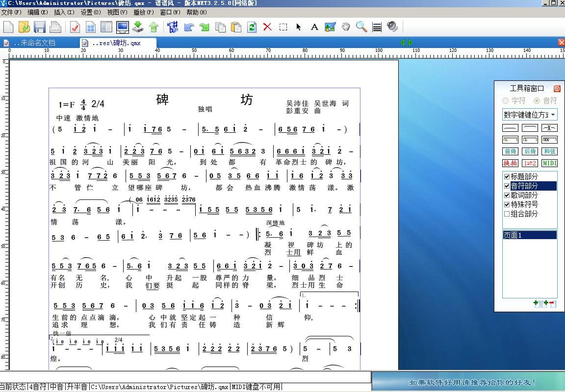Image resolution: width=565 pixels, height=392 pixels.
Task: Click the flat-top bracket tie symbol button
Action: coord(530,128)
